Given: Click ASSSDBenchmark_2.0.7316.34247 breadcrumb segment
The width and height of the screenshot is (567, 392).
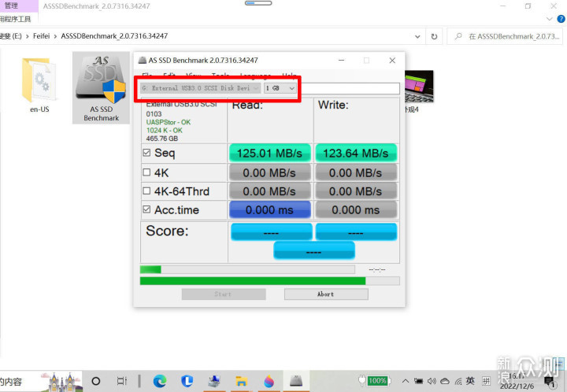Looking at the screenshot, I should tap(114, 36).
